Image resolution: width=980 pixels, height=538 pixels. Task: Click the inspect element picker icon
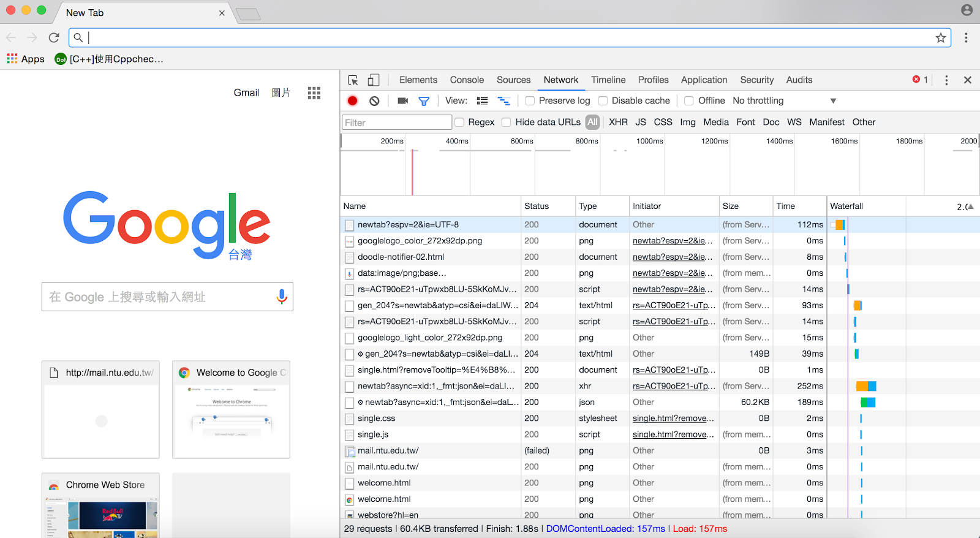pyautogui.click(x=353, y=80)
